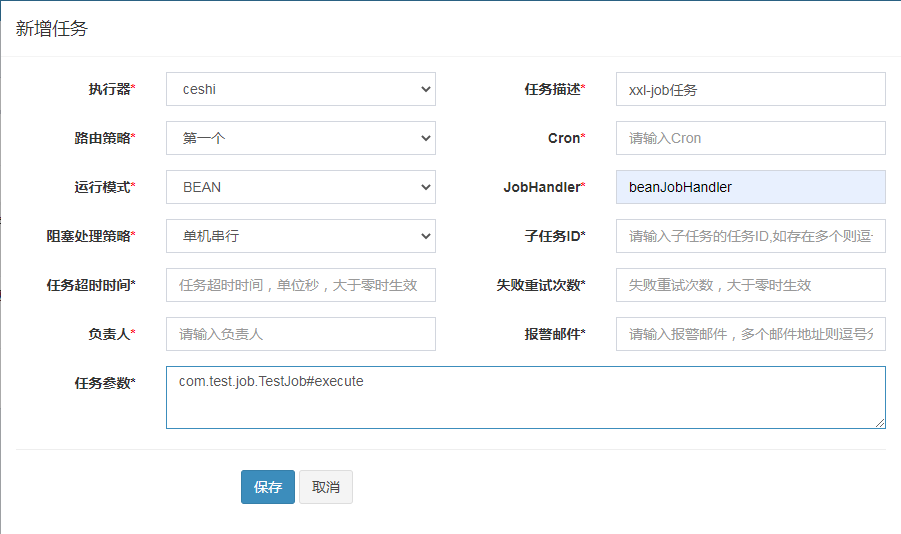This screenshot has height=534, width=901.
Task: Click the 路由策略 label
Action: [x=105, y=138]
